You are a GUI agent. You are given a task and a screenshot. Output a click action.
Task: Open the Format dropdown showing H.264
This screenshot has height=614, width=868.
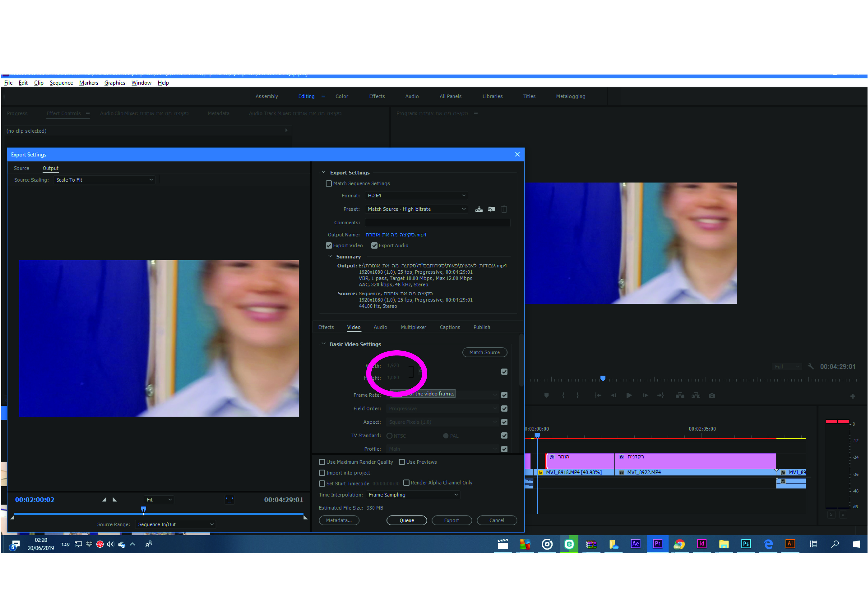pos(416,196)
